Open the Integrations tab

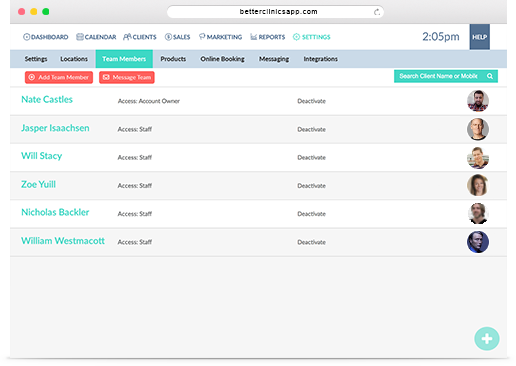(320, 59)
